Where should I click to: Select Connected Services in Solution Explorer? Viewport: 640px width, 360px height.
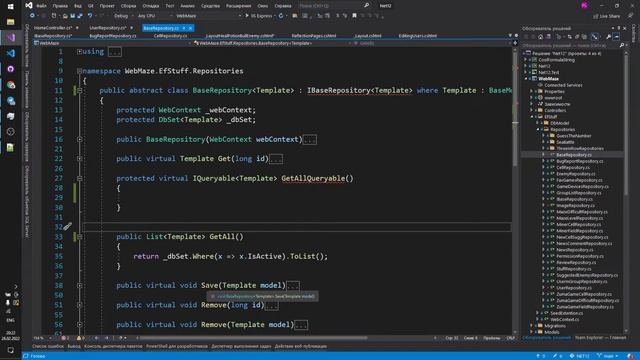point(563,85)
